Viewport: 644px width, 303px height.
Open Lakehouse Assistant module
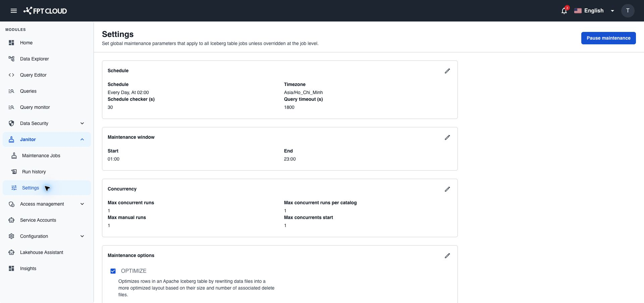(x=47, y=252)
